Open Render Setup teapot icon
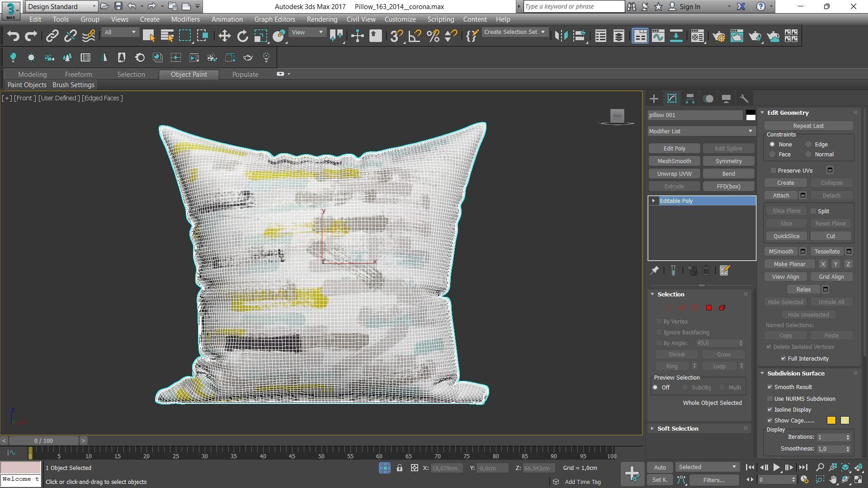Image resolution: width=868 pixels, height=488 pixels. (719, 36)
